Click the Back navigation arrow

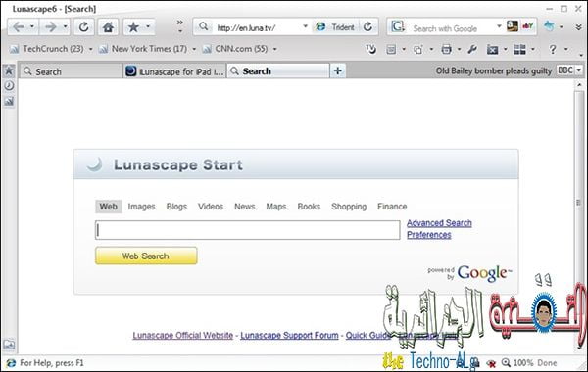click(x=19, y=27)
